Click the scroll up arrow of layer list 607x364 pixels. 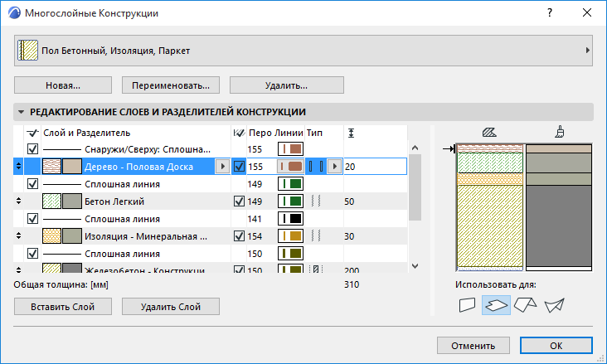[415, 148]
